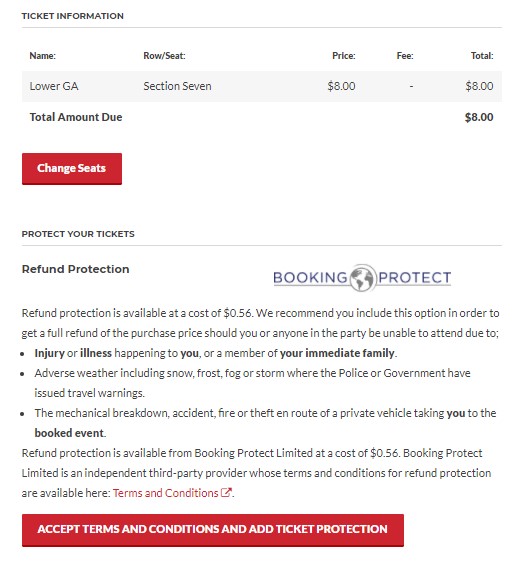Click the Name: column header
Screen dimensions: 526x564
pos(42,56)
